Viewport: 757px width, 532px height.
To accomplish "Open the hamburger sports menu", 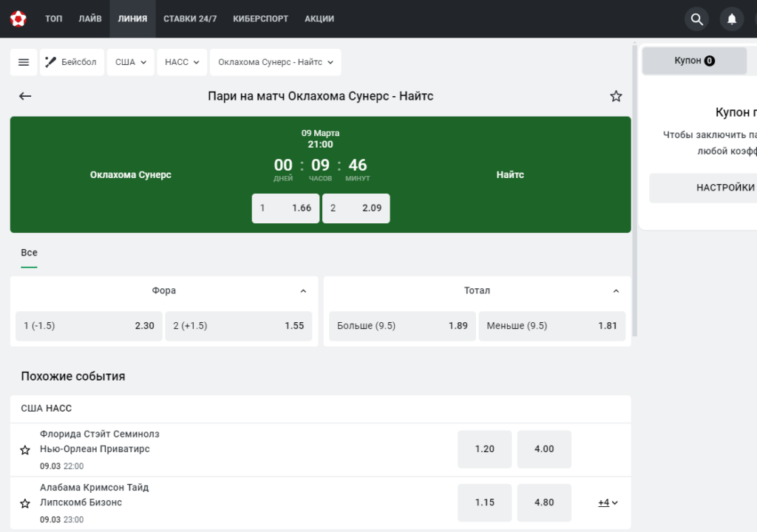I will point(24,62).
